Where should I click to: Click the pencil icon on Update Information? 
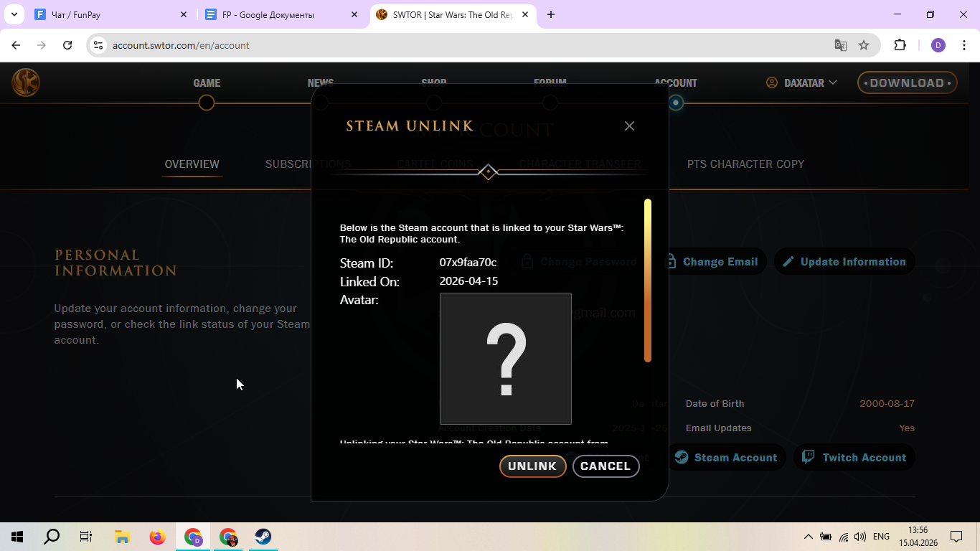pyautogui.click(x=788, y=262)
